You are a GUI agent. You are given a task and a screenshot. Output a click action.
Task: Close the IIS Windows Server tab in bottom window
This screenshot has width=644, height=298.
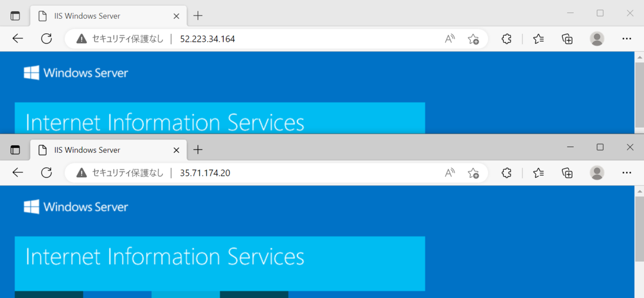[x=176, y=150]
